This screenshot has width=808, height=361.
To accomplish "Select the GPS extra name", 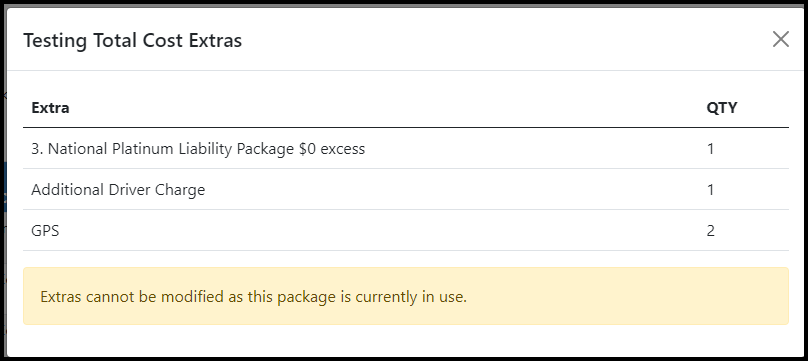I will [45, 231].
